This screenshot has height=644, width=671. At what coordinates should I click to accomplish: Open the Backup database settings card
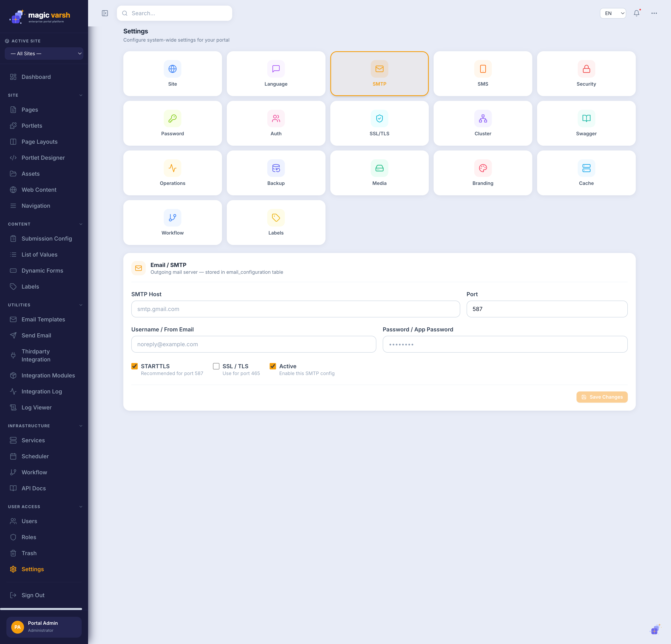(x=276, y=173)
